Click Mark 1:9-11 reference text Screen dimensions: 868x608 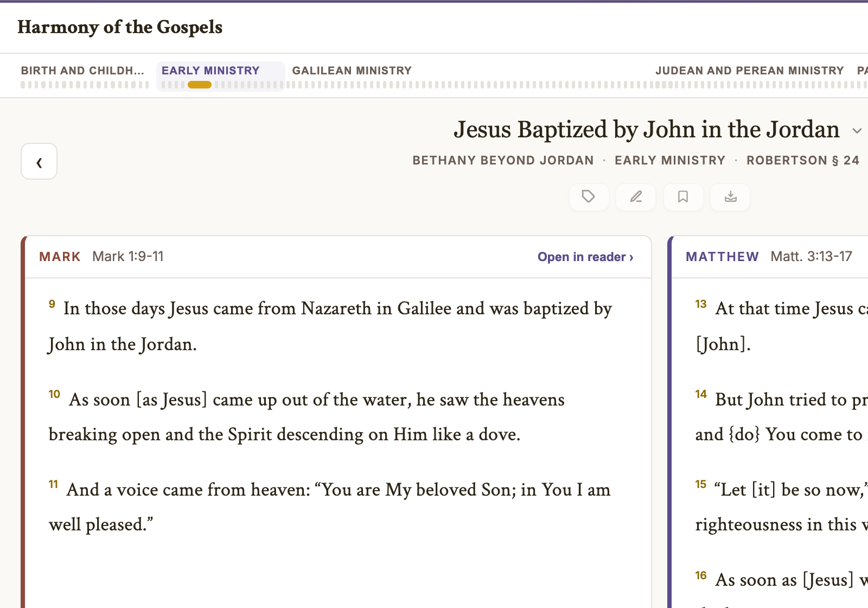pyautogui.click(x=128, y=256)
